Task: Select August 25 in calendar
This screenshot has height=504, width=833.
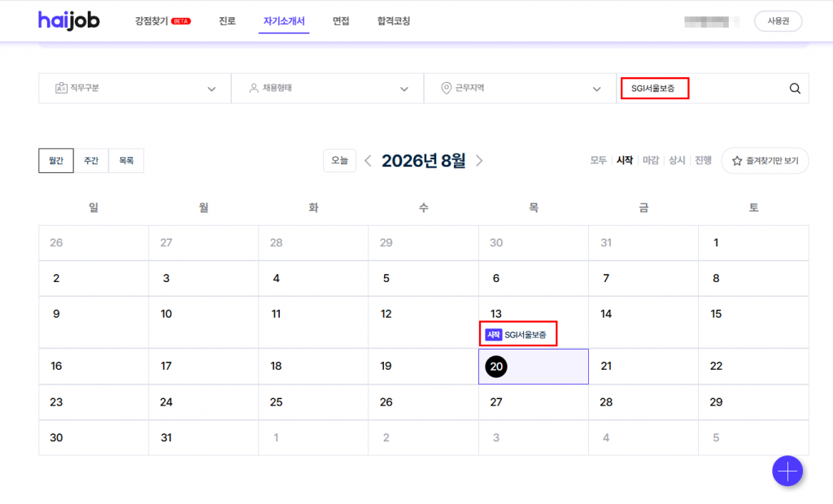Action: click(313, 402)
